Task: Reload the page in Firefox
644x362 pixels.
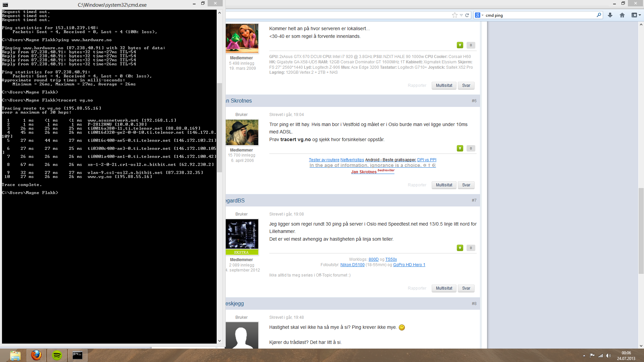Action: click(467, 15)
